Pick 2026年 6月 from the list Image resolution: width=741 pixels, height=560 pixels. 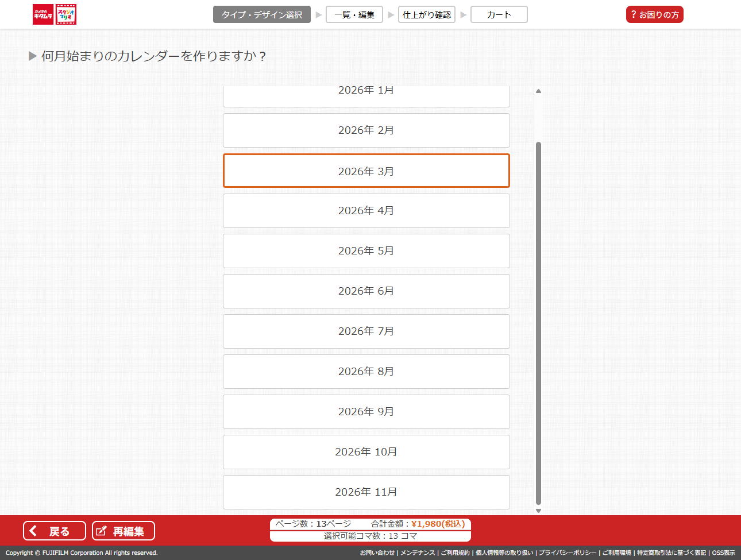[x=366, y=291]
